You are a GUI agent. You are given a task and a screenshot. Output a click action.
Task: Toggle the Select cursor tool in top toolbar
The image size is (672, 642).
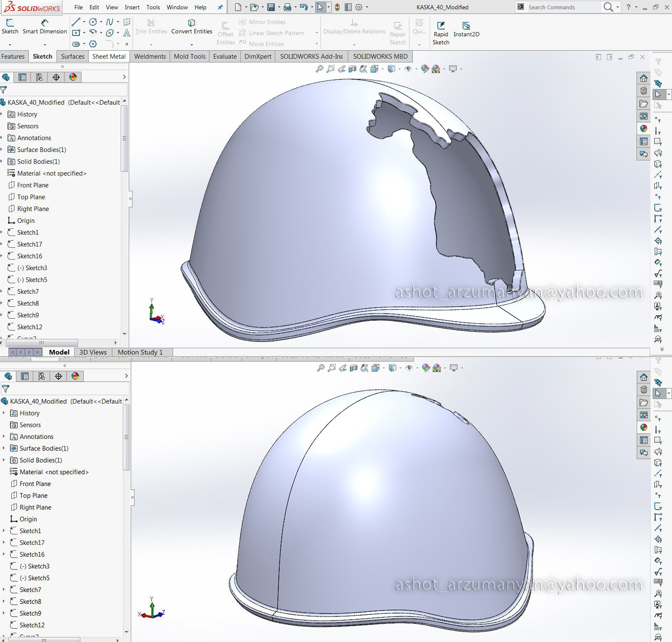321,7
